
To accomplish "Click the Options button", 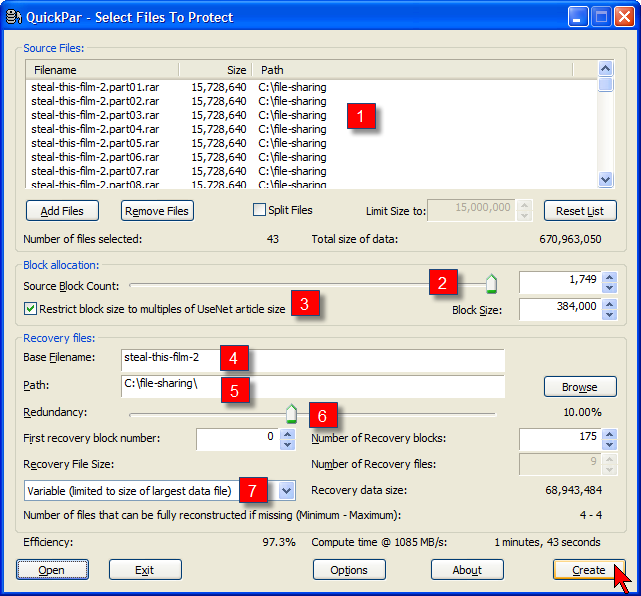I will pos(349,570).
